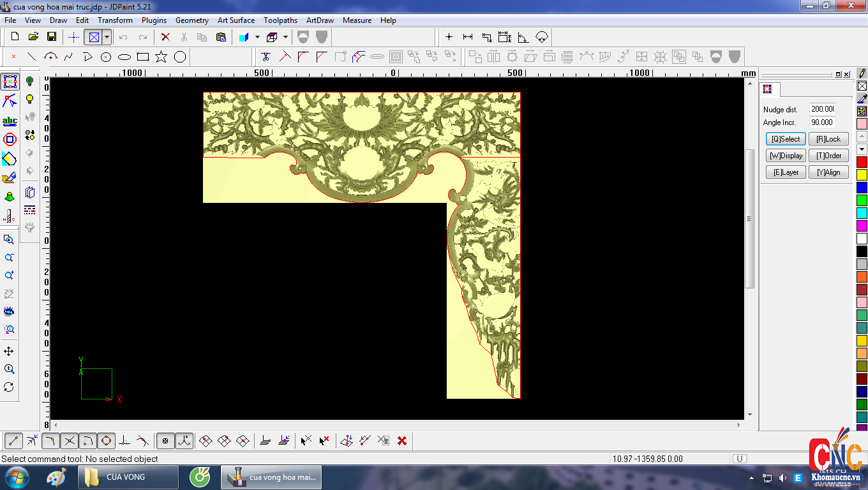Toggle the intersection snap button
Viewport: 868px width, 490px height.
70,440
